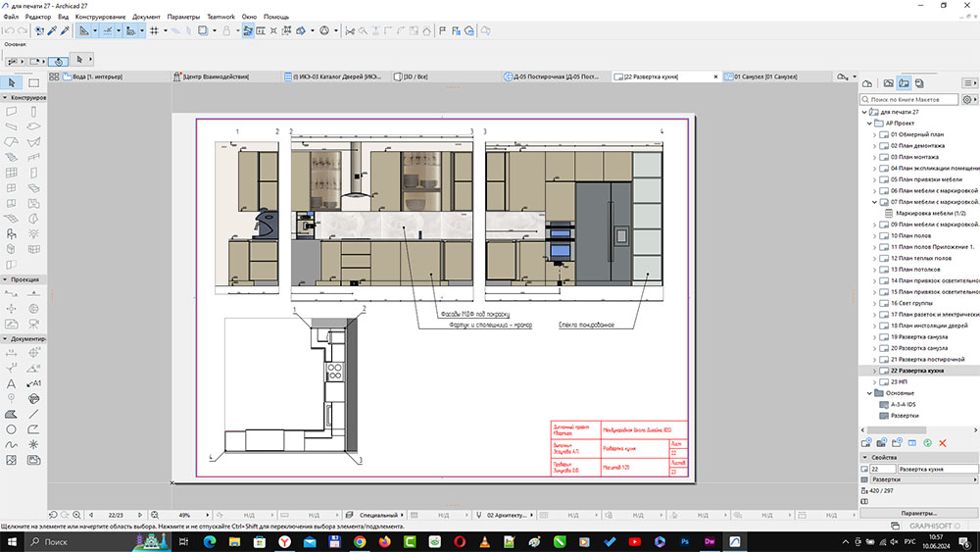The image size is (980, 552).
Task: Select the Arrow selection tool
Action: click(11, 82)
